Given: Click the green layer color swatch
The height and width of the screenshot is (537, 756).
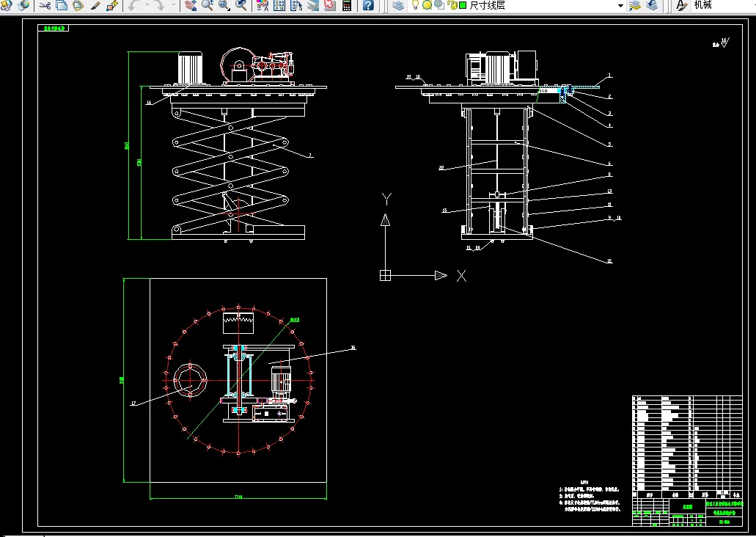Looking at the screenshot, I should [x=463, y=5].
